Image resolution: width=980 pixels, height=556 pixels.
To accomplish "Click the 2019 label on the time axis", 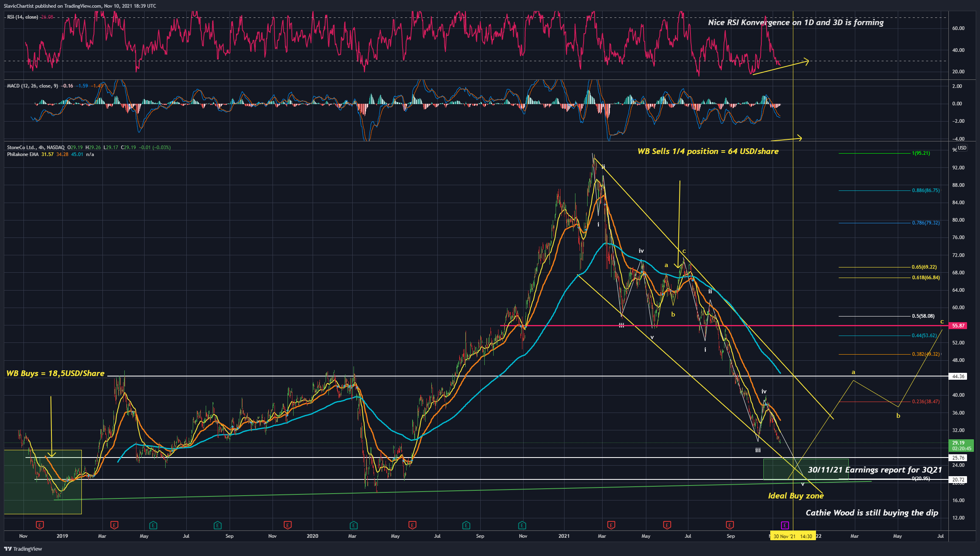I will 62,536.
